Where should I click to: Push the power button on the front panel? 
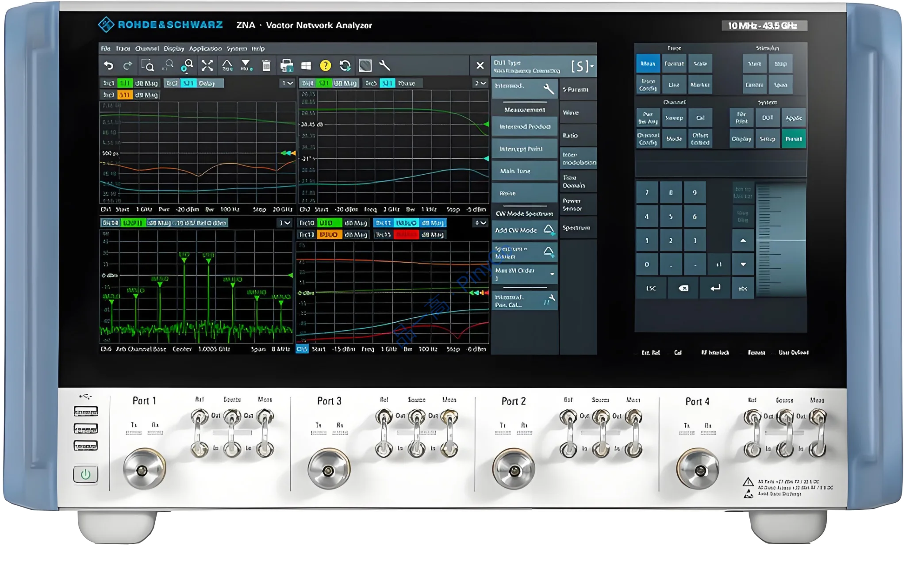(85, 474)
